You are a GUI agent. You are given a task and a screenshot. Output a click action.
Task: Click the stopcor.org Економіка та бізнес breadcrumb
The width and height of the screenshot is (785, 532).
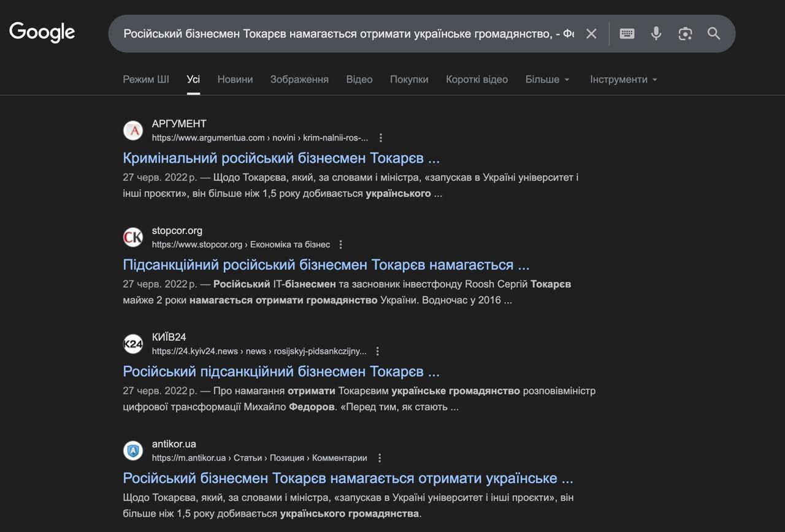[241, 245]
